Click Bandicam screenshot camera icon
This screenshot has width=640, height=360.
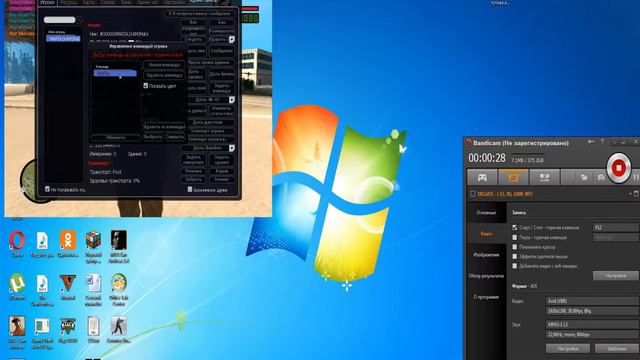tap(601, 178)
